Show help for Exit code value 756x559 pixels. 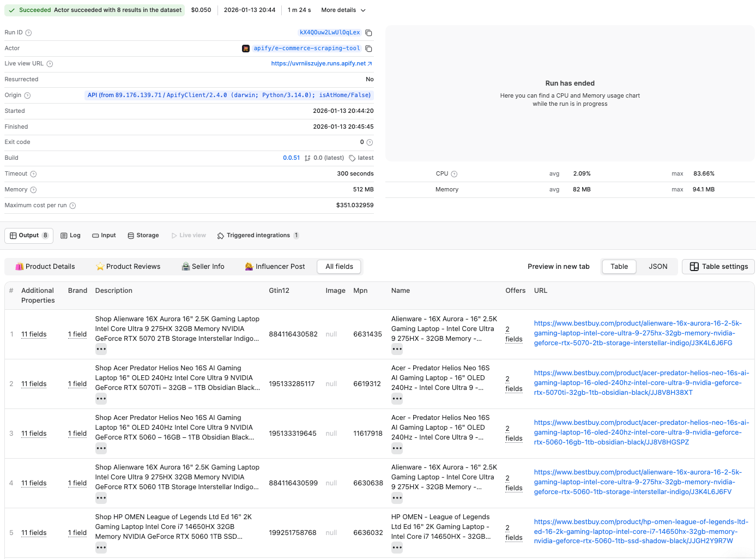pos(370,142)
